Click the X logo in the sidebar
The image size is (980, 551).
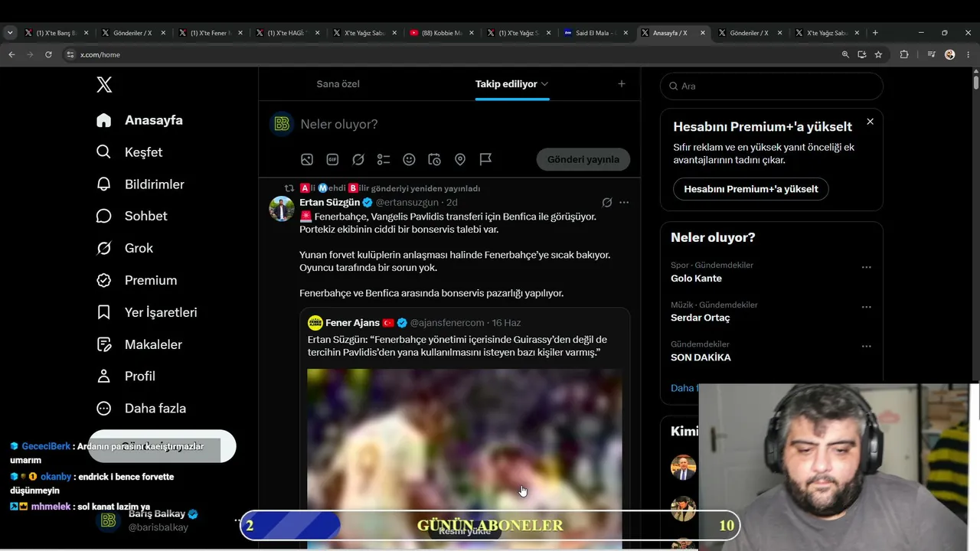pos(104,85)
